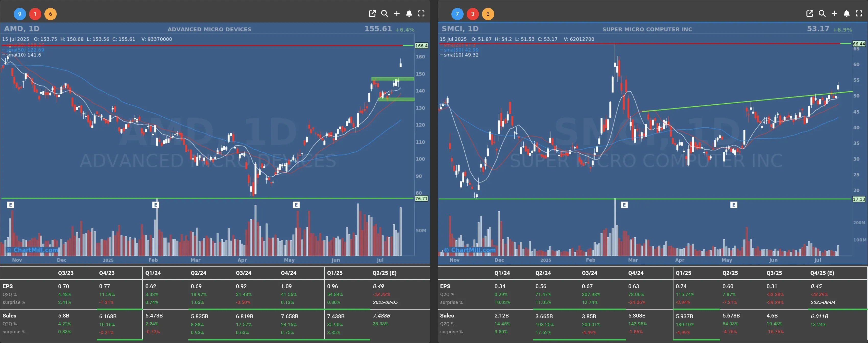Image resolution: width=868 pixels, height=343 pixels.
Task: Click the red 1 badge on AMD panel
Action: [x=35, y=14]
